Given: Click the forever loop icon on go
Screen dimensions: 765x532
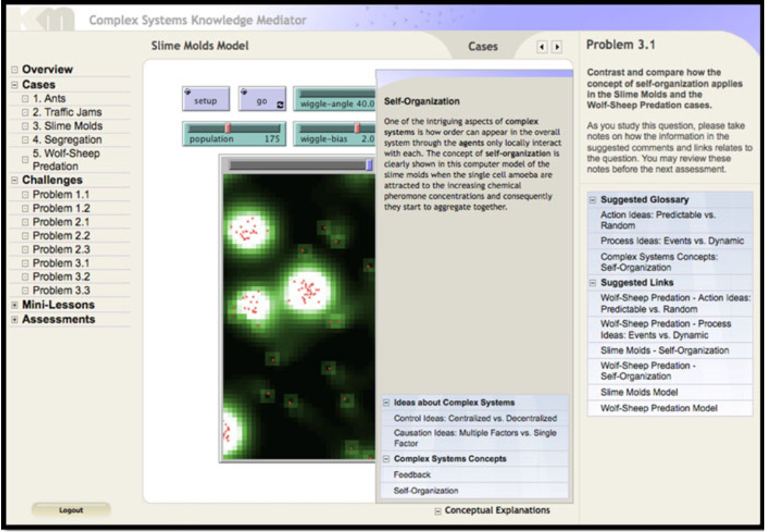Looking at the screenshot, I should 280,104.
